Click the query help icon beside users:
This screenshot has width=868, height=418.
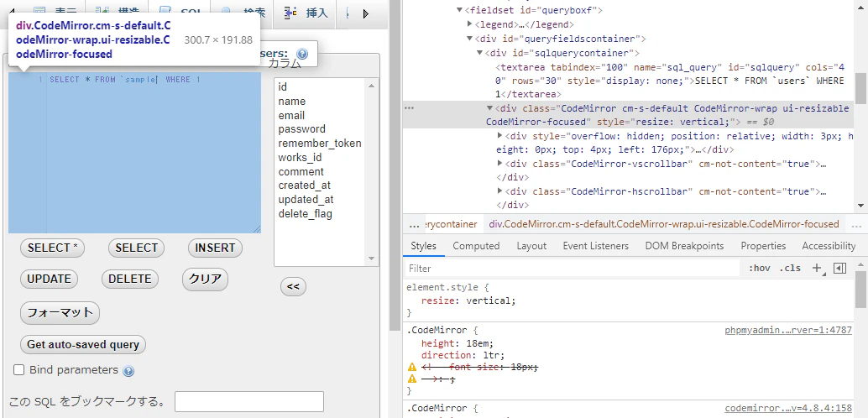pyautogui.click(x=301, y=55)
